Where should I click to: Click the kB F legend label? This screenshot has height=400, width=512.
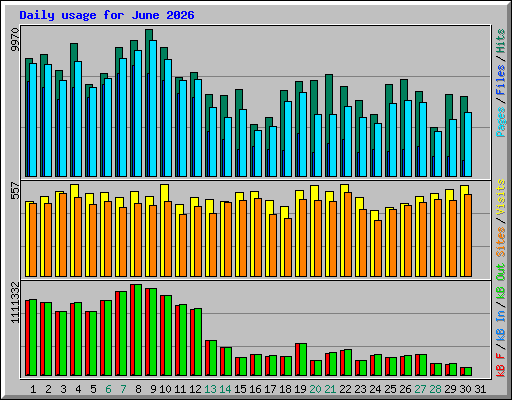click(501, 364)
